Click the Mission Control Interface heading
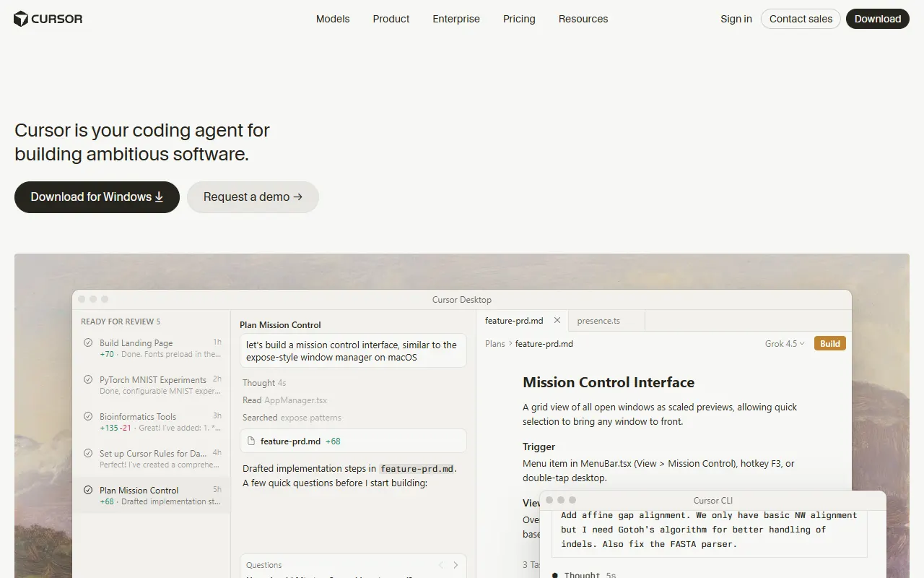 pos(609,382)
